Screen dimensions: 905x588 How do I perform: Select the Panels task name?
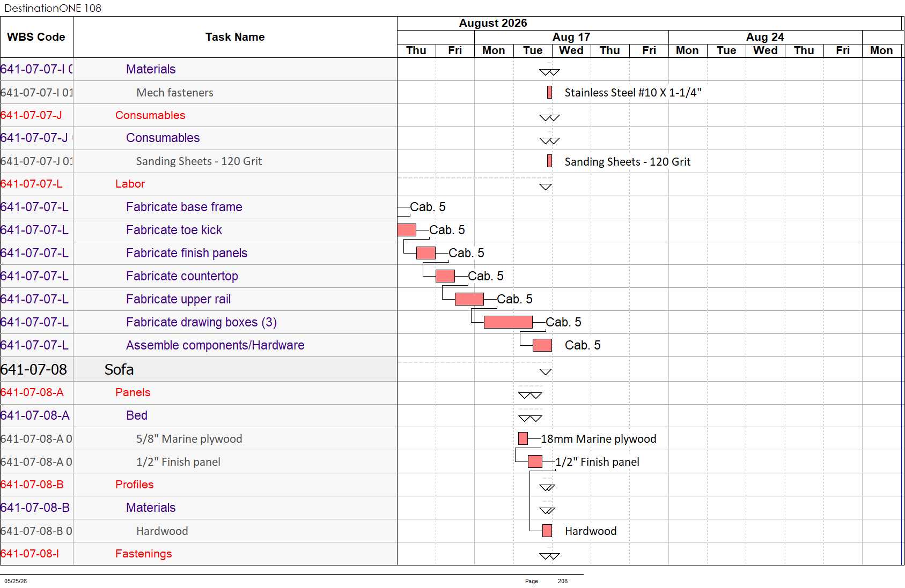pos(133,392)
